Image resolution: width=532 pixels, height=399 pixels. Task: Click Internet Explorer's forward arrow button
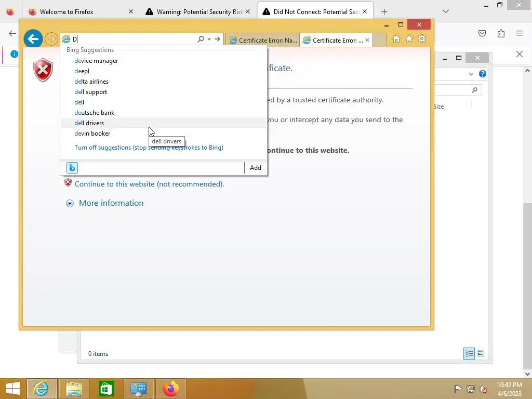tap(51, 39)
